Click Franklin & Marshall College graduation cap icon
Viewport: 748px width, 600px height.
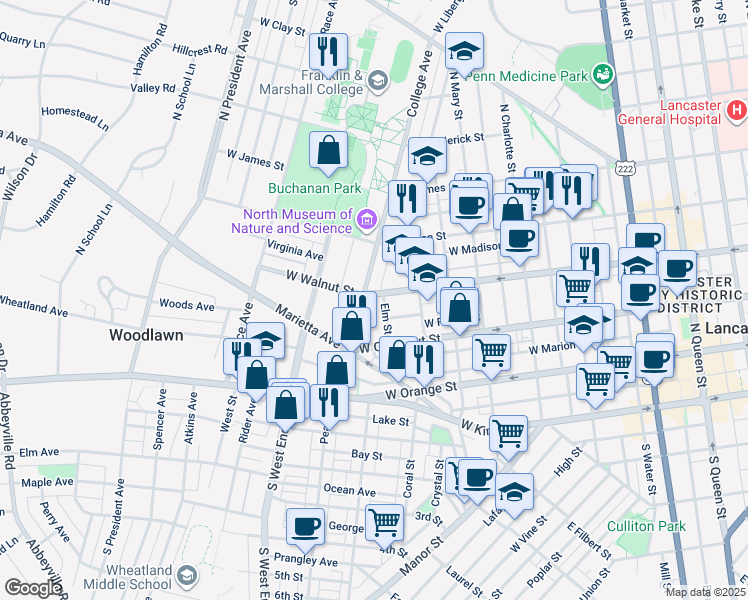379,81
